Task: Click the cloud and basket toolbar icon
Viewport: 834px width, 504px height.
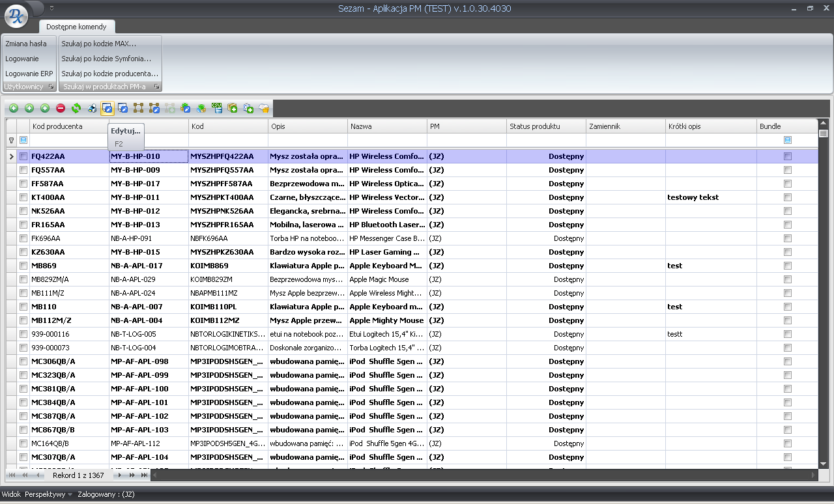Action: pyautogui.click(x=264, y=108)
